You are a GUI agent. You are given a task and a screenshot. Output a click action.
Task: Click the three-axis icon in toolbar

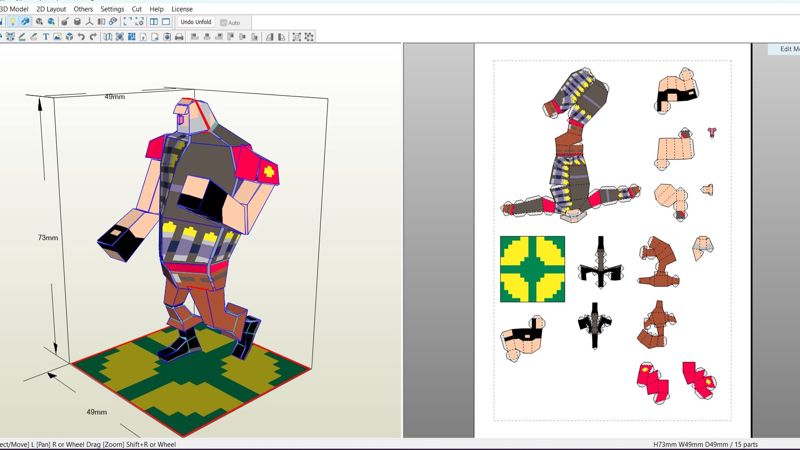pos(89,22)
